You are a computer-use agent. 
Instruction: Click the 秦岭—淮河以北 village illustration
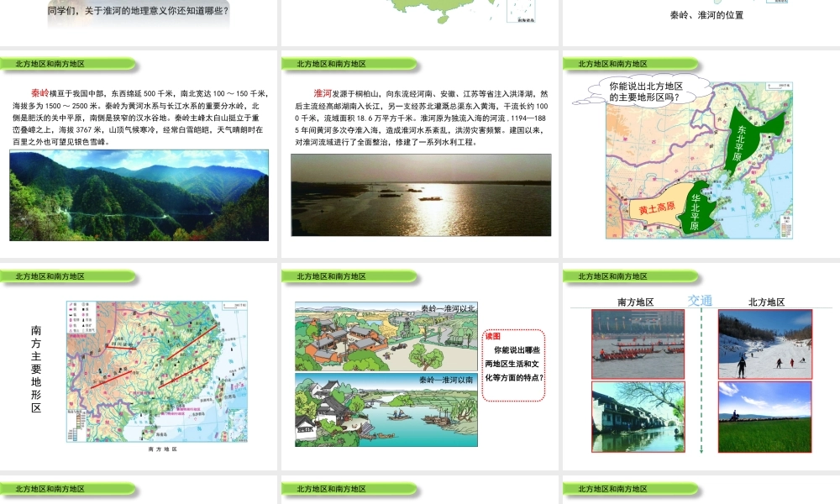(386, 336)
